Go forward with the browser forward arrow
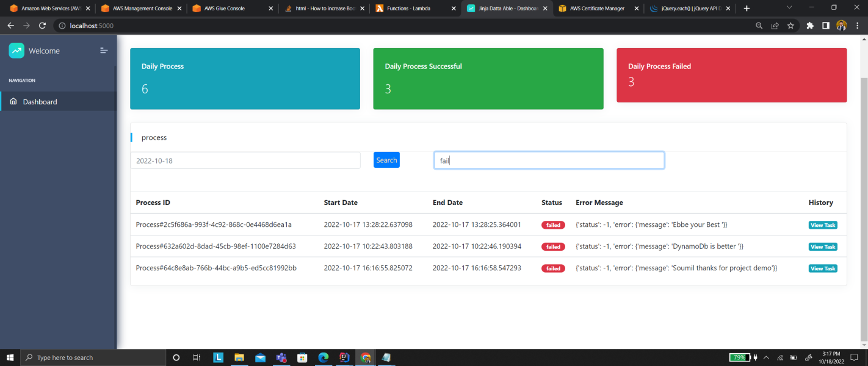The width and height of the screenshot is (868, 366). coord(26,26)
